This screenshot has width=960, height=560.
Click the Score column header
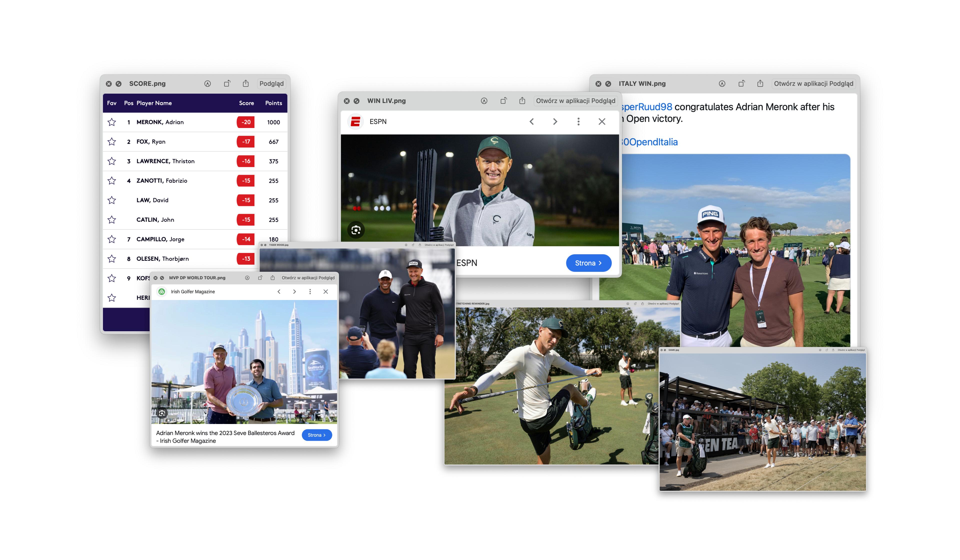coord(246,103)
